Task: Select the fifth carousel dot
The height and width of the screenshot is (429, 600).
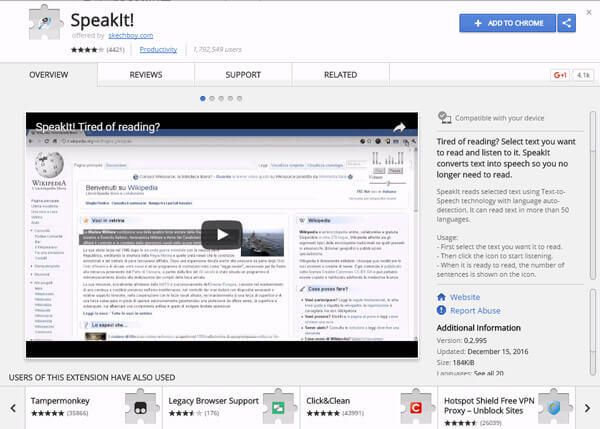Action: 240,98
